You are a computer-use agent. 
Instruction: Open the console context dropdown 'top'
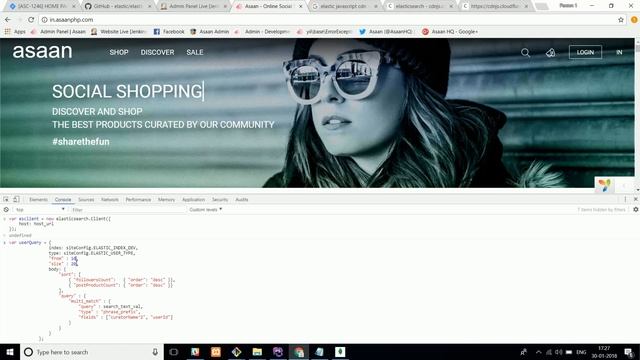(x=40, y=209)
